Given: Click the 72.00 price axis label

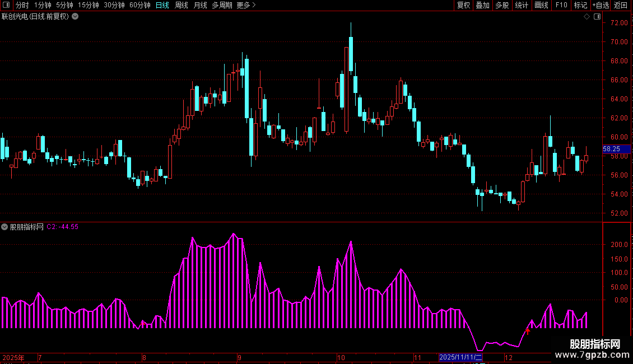Looking at the screenshot, I should click(619, 23).
